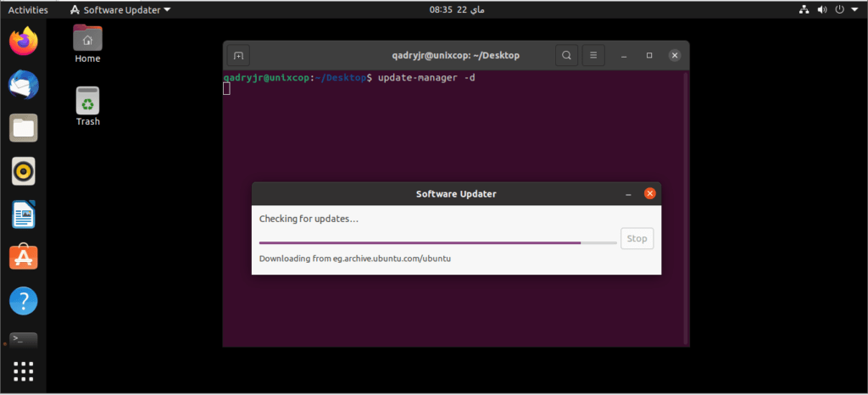Screen dimensions: 868x395
Task: Expand the system menu arrow
Action: (853, 9)
